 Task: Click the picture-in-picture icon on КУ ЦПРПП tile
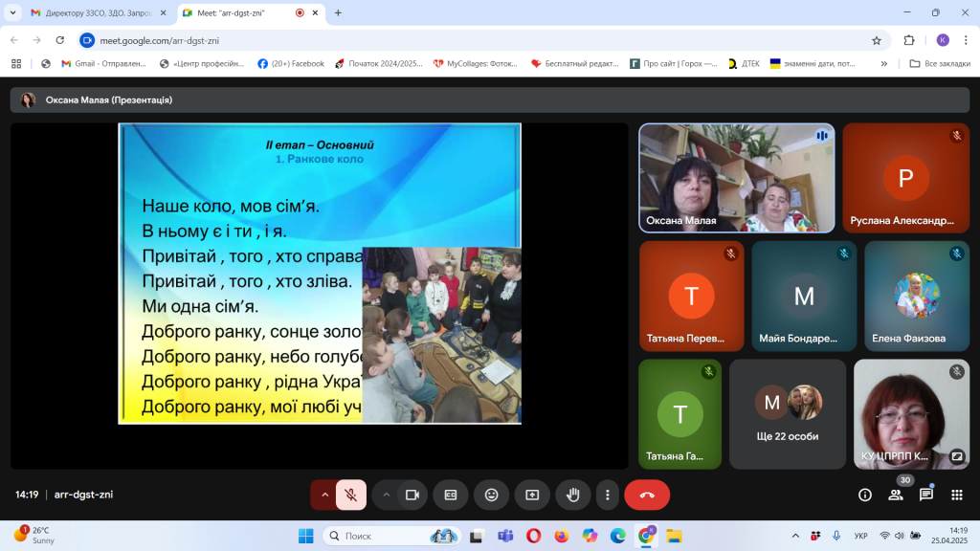[x=957, y=456]
